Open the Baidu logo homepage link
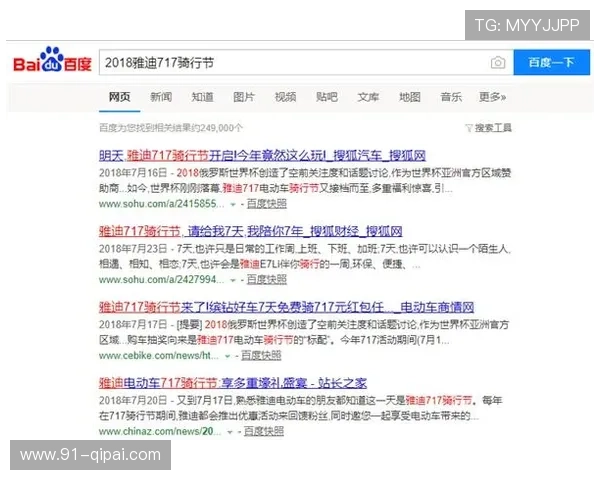Image resolution: width=600 pixels, height=480 pixels. [x=52, y=60]
